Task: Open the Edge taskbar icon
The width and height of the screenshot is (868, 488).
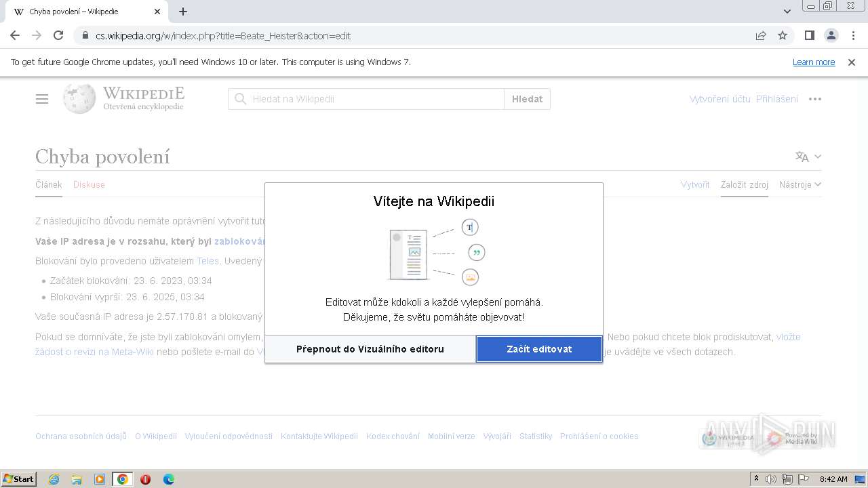Action: 168,479
